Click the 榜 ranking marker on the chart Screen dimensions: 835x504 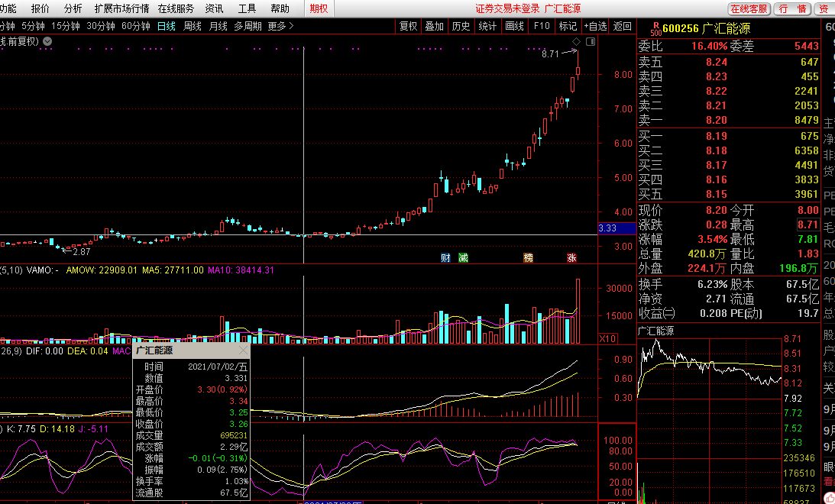coord(528,257)
